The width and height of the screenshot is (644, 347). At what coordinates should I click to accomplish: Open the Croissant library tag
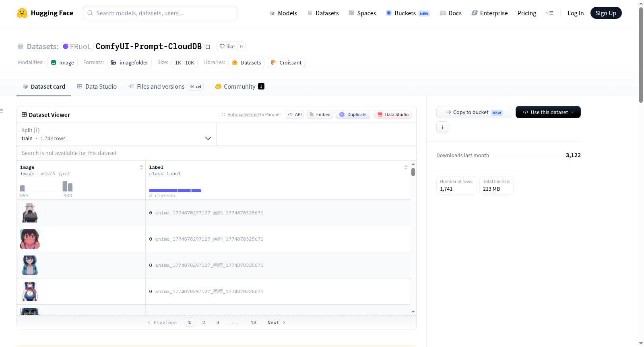pos(286,62)
